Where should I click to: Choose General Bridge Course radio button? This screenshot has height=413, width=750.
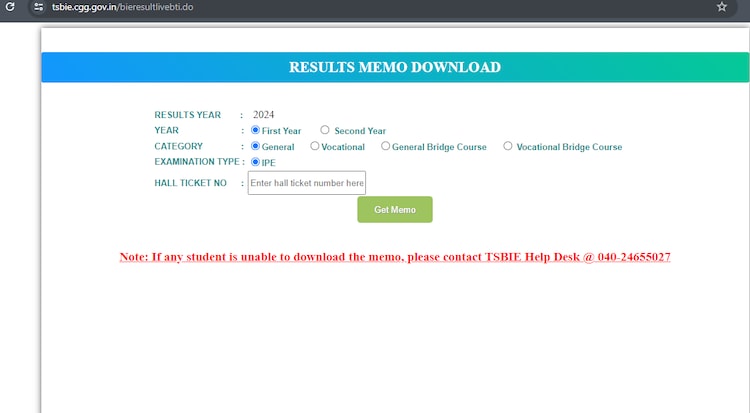click(x=386, y=146)
